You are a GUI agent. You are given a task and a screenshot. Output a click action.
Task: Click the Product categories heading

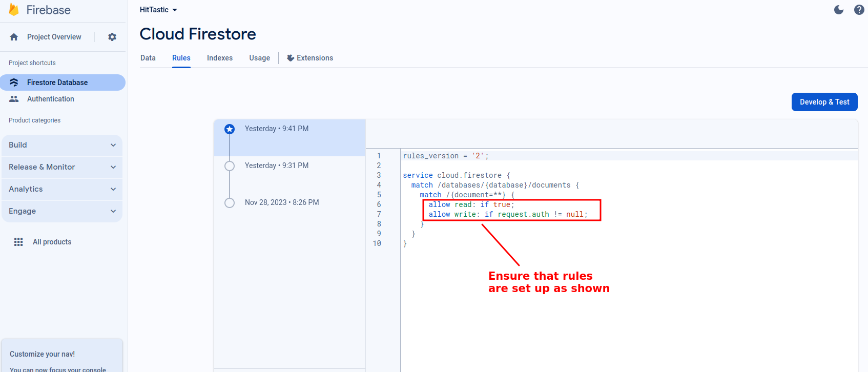(x=34, y=120)
